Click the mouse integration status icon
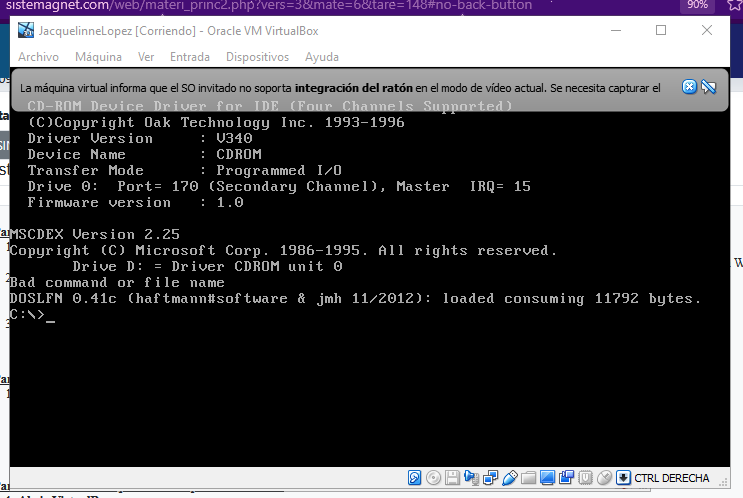The width and height of the screenshot is (743, 498). pyautogui.click(x=604, y=478)
